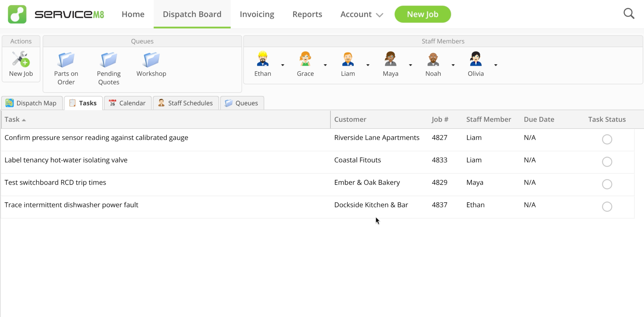The height and width of the screenshot is (317, 644).
Task: Mark the Label tenancy valve task complete
Action: pos(607,162)
